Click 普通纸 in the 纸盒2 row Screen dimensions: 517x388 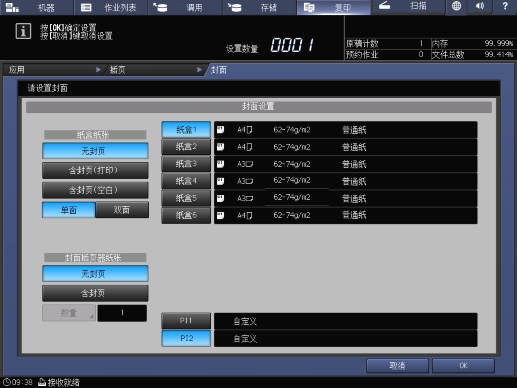pyautogui.click(x=354, y=147)
